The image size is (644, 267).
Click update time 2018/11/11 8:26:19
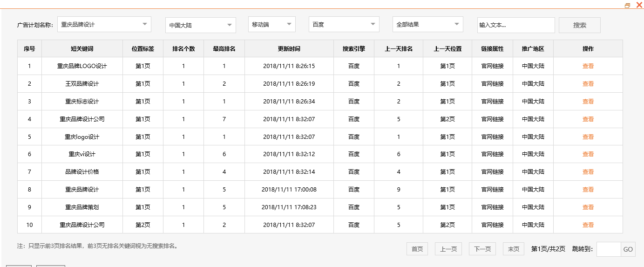(x=289, y=84)
